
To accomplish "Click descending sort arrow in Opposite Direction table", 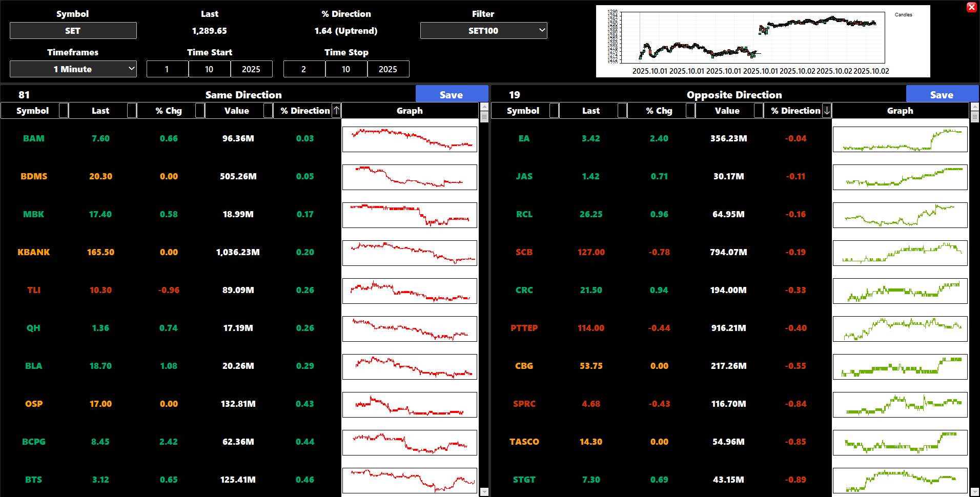I will click(827, 111).
